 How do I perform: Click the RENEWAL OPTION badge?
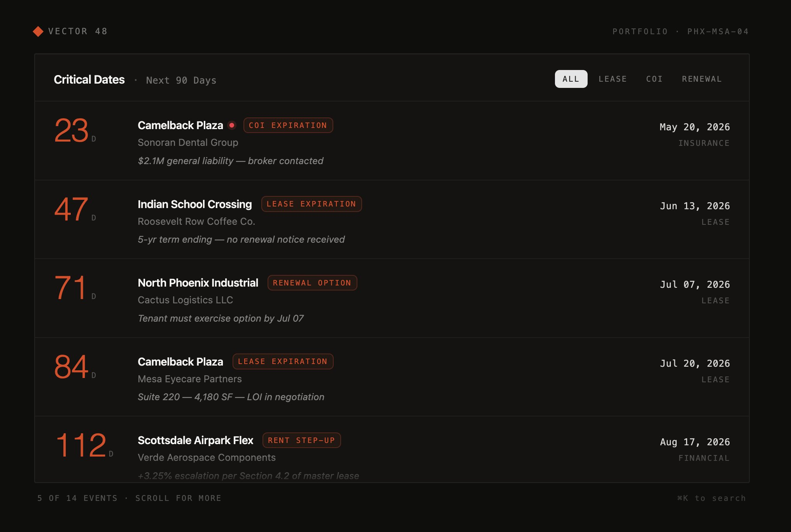(312, 283)
